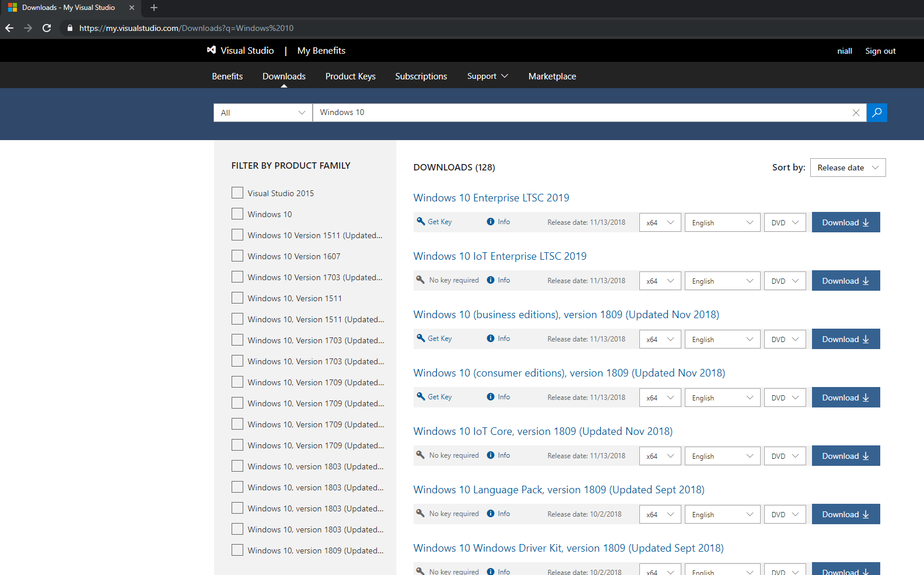Open the Windows 10 Enterprise LTSC 2019 title link
Screen dimensions: 924x575
coord(491,198)
